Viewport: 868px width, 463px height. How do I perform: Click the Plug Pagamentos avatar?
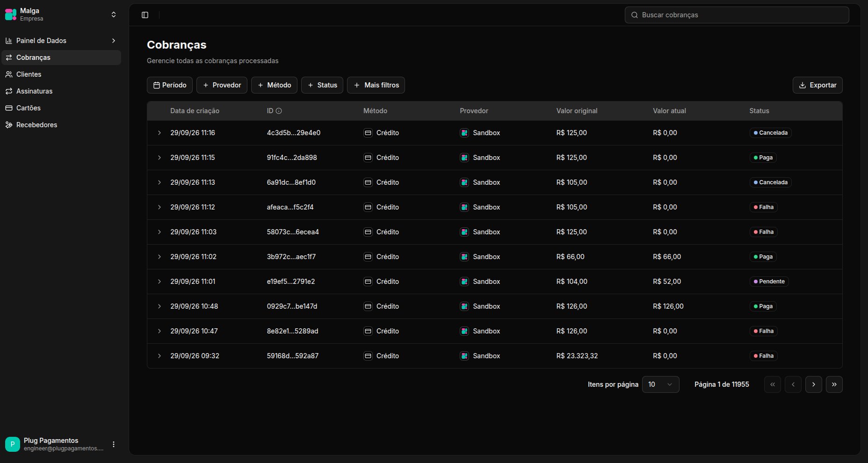pos(13,444)
